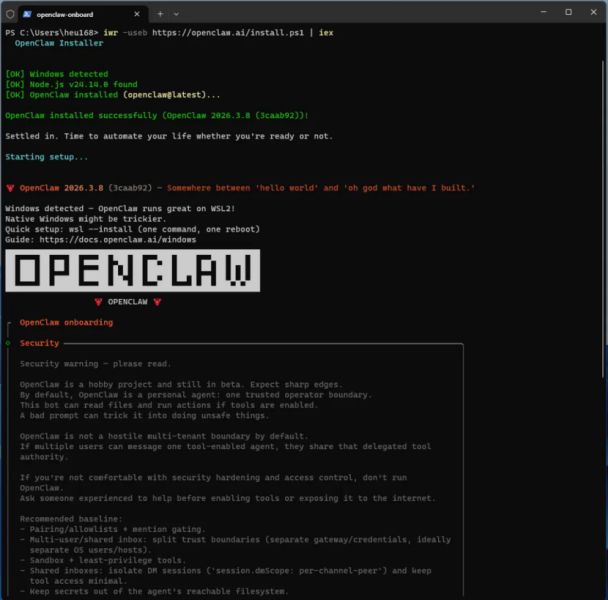The height and width of the screenshot is (600, 608).
Task: Close the openclaw-onboard tab
Action: pos(137,14)
